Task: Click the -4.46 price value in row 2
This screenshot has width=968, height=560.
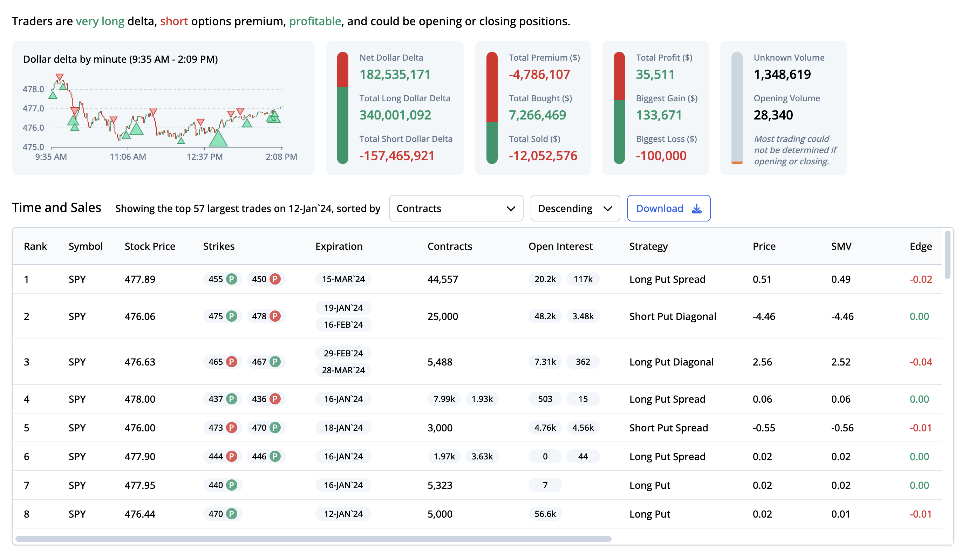Action: point(764,316)
